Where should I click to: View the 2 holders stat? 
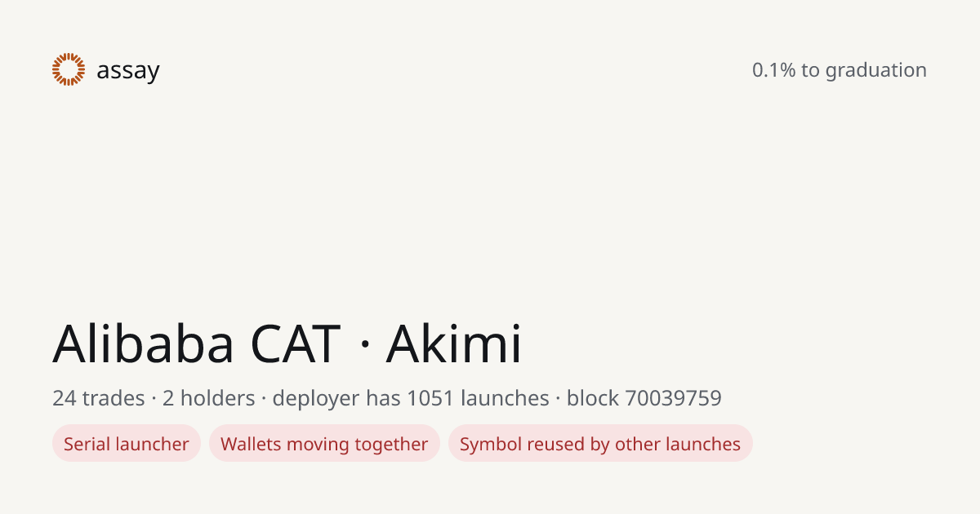point(208,398)
